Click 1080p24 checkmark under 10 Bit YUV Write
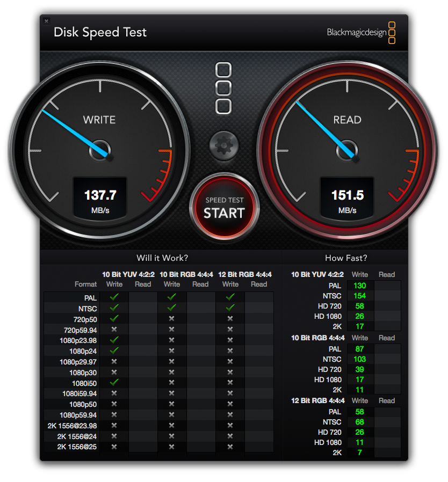The height and width of the screenshot is (482, 448). click(114, 350)
